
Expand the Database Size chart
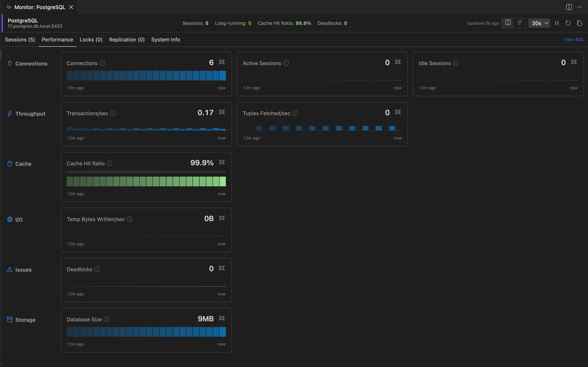[x=221, y=318]
